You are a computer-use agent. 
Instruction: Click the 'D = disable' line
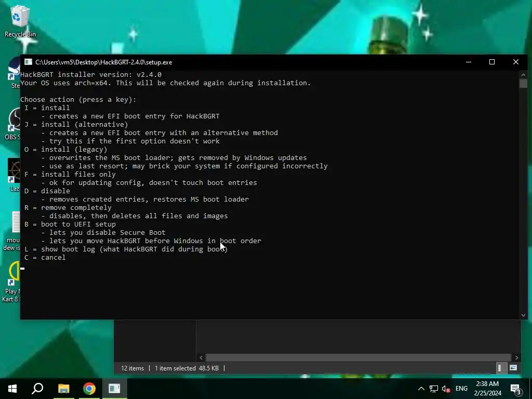(47, 191)
